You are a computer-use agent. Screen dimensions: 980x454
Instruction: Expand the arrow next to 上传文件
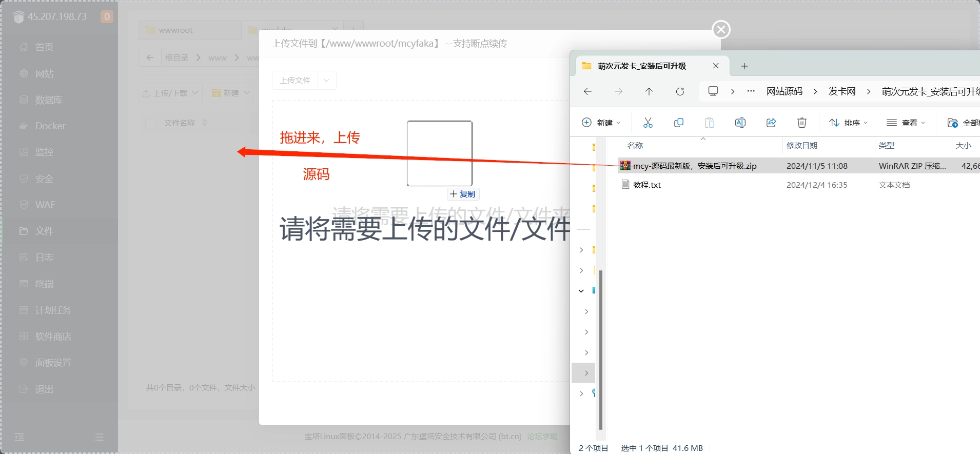[327, 81]
